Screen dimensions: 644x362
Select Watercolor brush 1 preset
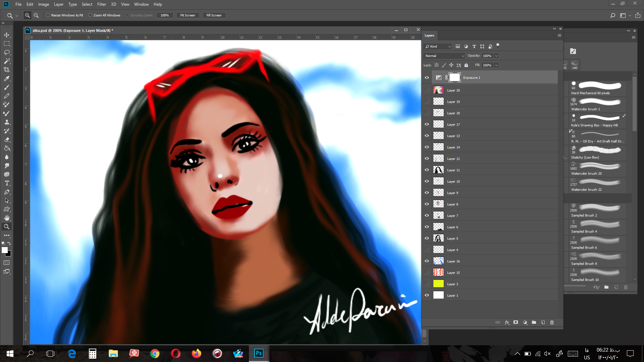pyautogui.click(x=598, y=105)
